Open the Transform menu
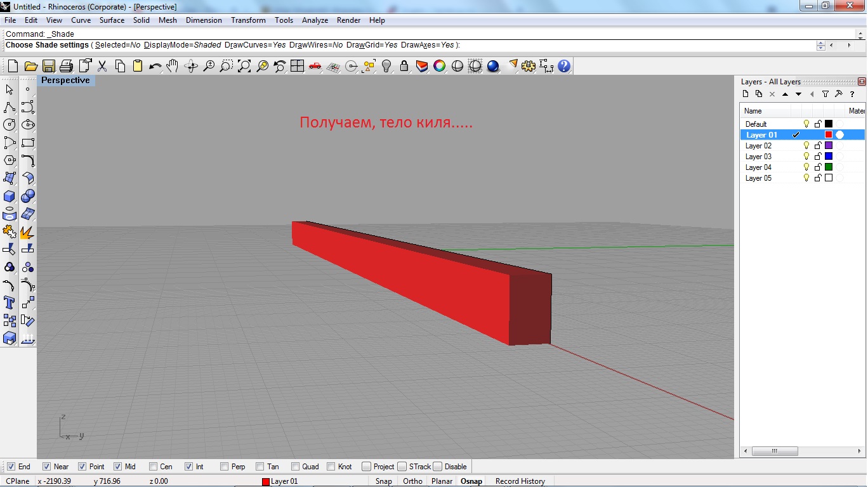The height and width of the screenshot is (487, 868). click(x=248, y=20)
